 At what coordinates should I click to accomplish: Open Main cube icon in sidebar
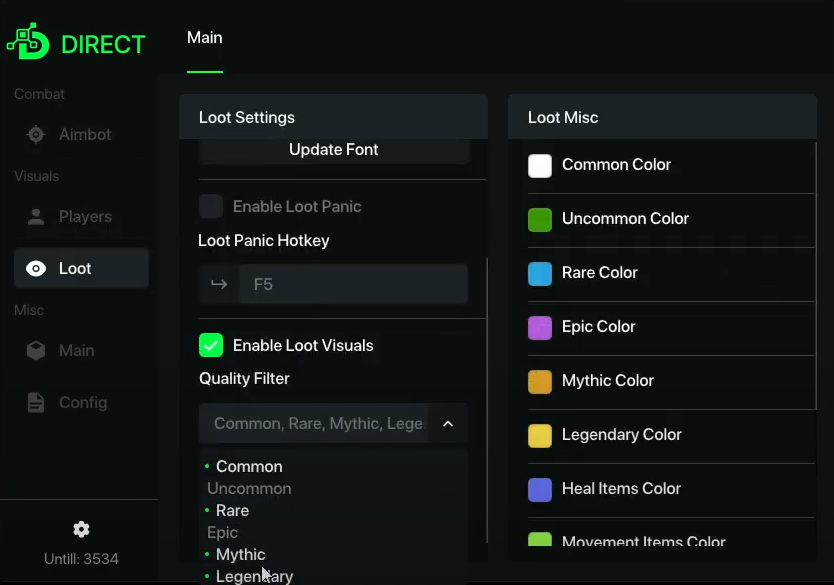click(x=36, y=351)
